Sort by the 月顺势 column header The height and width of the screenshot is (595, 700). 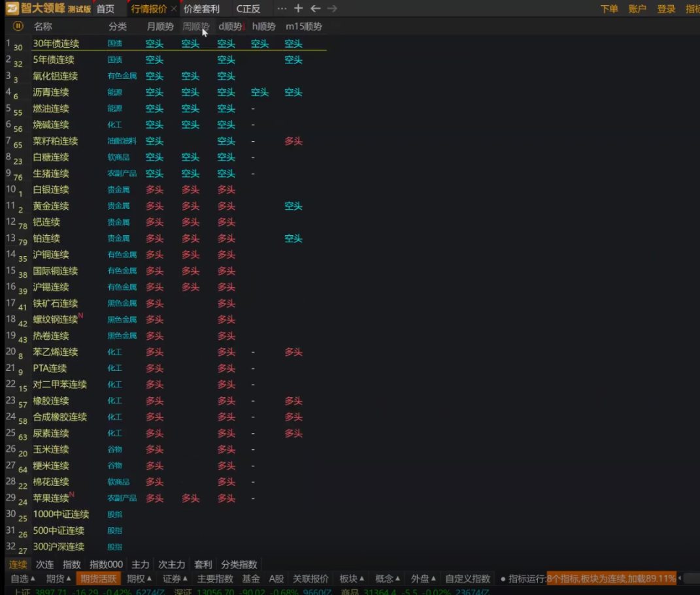(x=160, y=27)
